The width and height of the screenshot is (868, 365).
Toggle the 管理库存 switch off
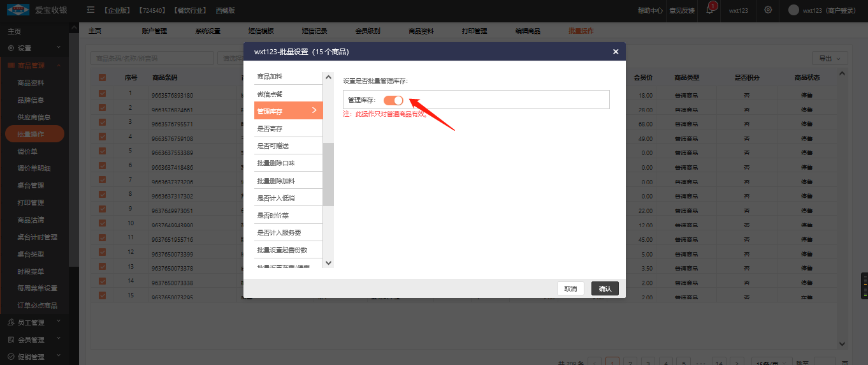tap(394, 100)
